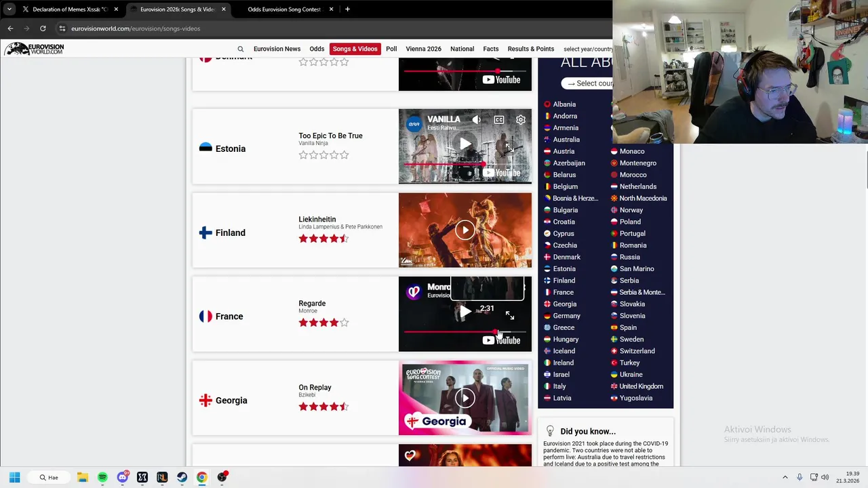Open the select year/country dropdown
Viewport: 868px width, 488px height.
[587, 49]
